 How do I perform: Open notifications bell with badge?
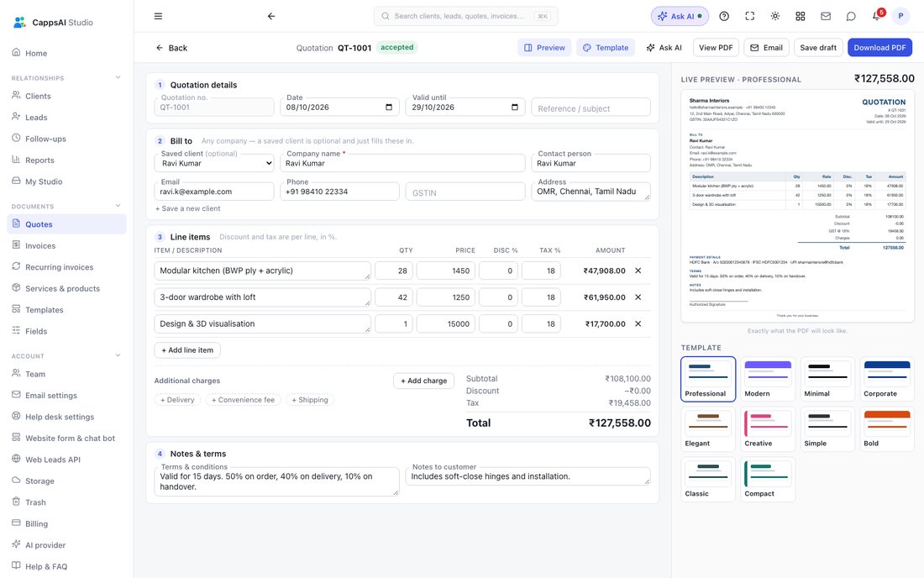pyautogui.click(x=877, y=16)
